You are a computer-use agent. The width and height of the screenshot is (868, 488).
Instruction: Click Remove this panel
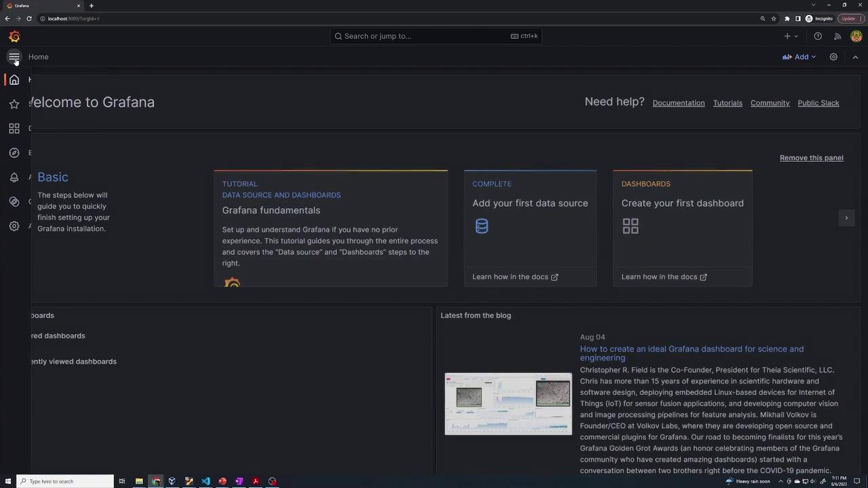(812, 158)
